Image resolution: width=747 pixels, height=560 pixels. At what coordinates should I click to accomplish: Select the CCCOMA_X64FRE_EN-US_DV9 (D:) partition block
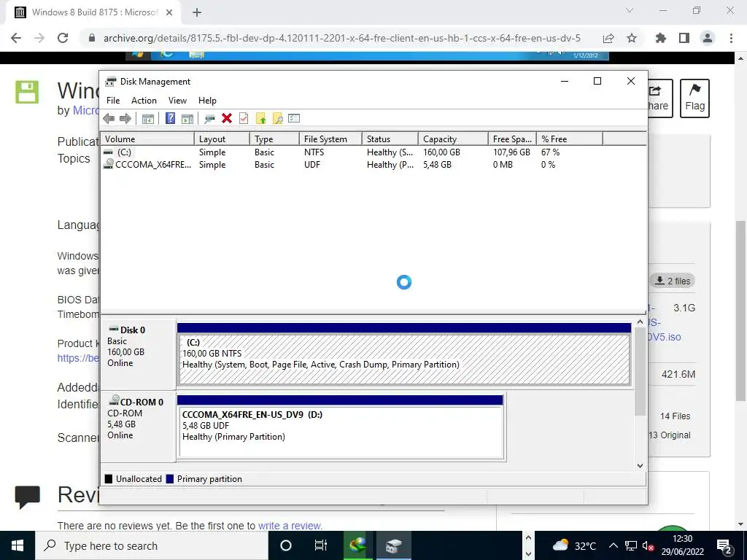[x=341, y=432]
